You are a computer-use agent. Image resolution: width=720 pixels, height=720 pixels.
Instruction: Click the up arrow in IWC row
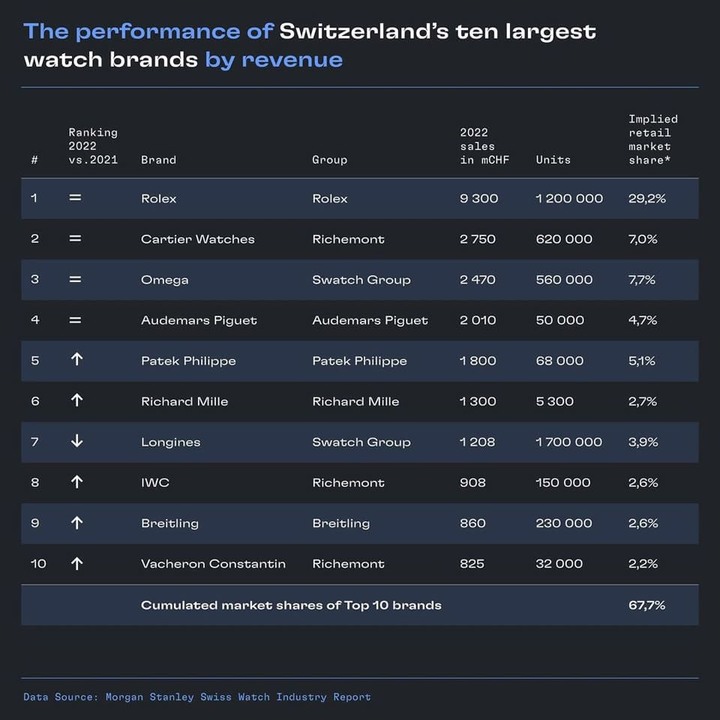[x=77, y=482]
